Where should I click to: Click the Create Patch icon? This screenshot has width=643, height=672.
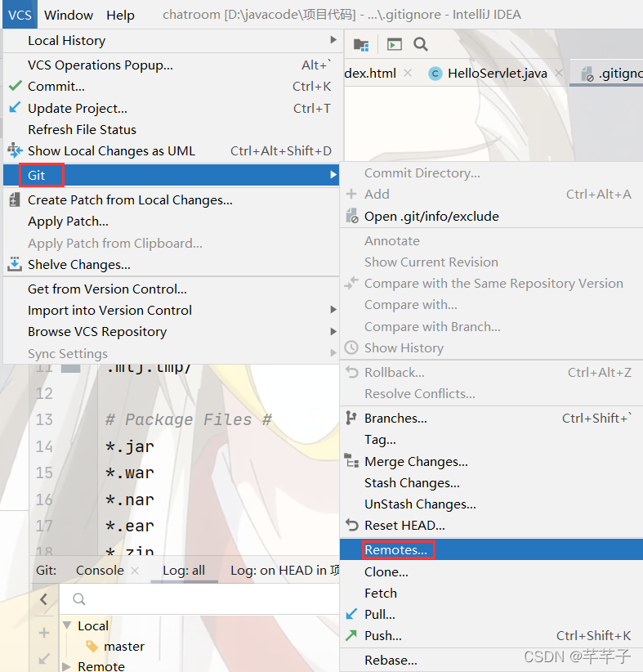pos(15,199)
